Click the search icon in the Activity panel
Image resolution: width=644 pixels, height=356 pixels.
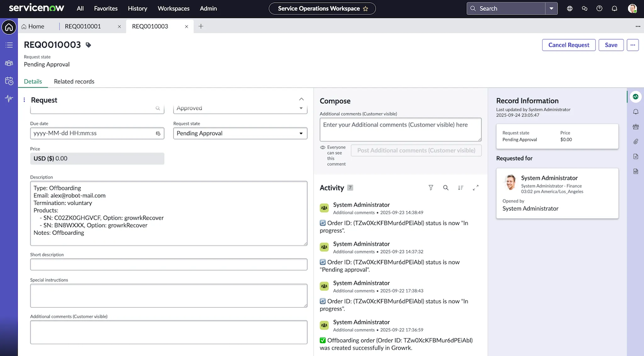pos(446,188)
